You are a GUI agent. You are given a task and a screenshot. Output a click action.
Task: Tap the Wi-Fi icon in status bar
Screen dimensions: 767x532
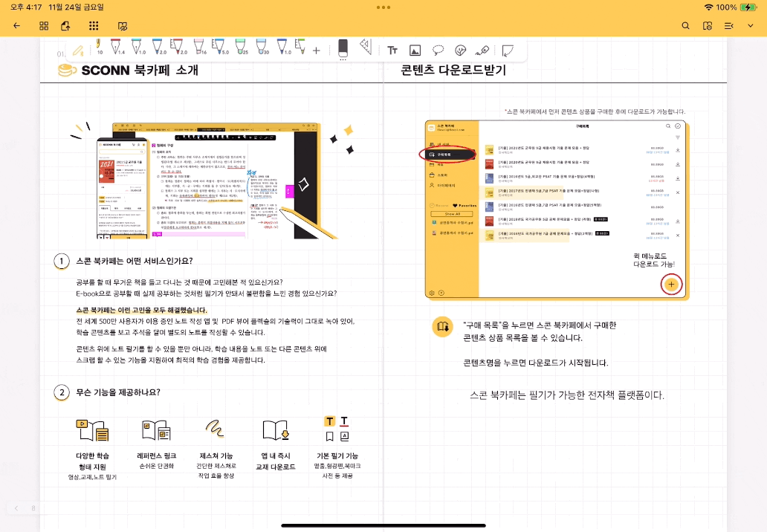pyautogui.click(x=708, y=7)
